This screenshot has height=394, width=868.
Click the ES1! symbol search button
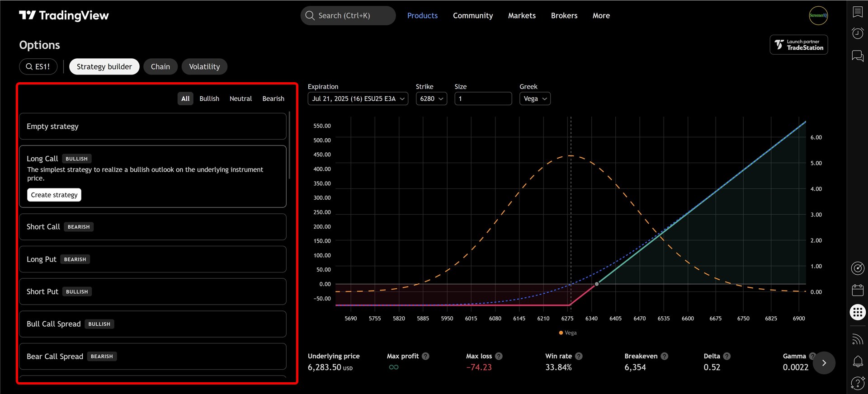click(x=38, y=66)
